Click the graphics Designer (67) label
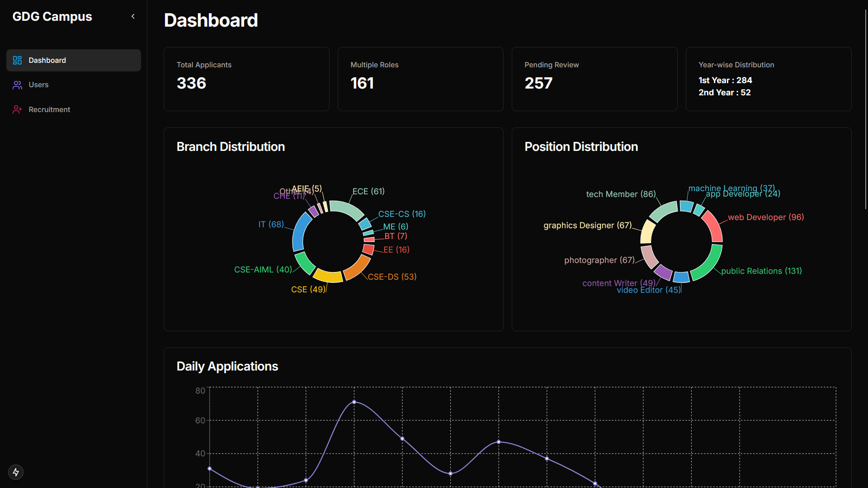The image size is (868, 488). [587, 225]
